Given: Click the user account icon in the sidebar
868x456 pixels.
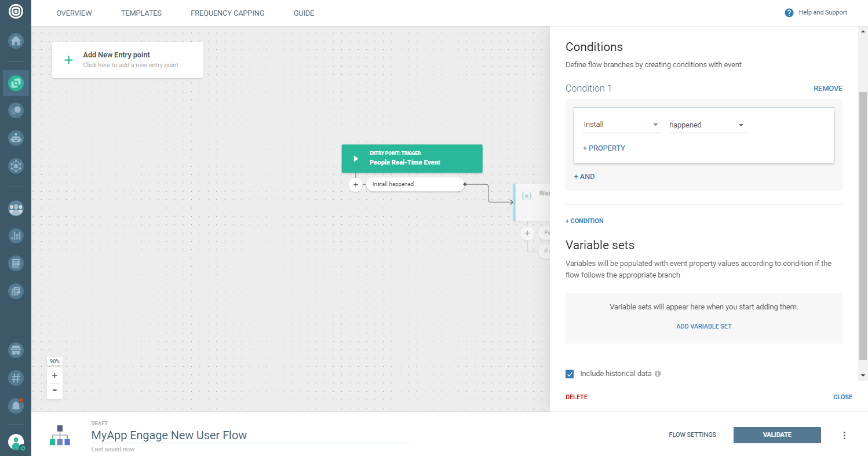Looking at the screenshot, I should coord(16,442).
